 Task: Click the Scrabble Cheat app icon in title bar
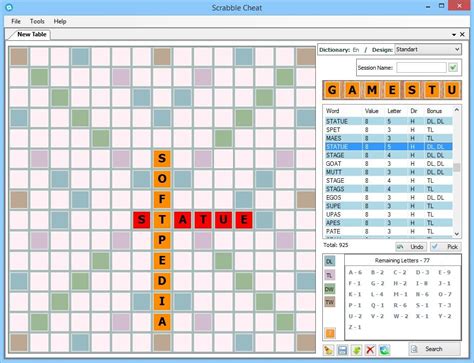[x=9, y=7]
